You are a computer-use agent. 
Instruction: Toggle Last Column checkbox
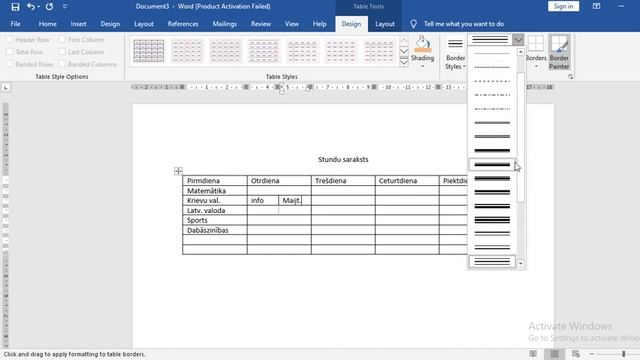(x=62, y=52)
